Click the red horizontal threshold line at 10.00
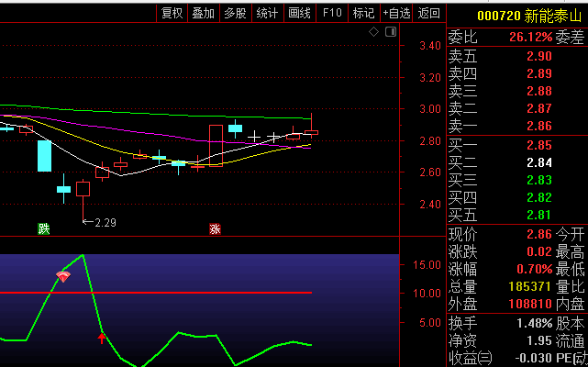The image size is (588, 367). [156, 293]
